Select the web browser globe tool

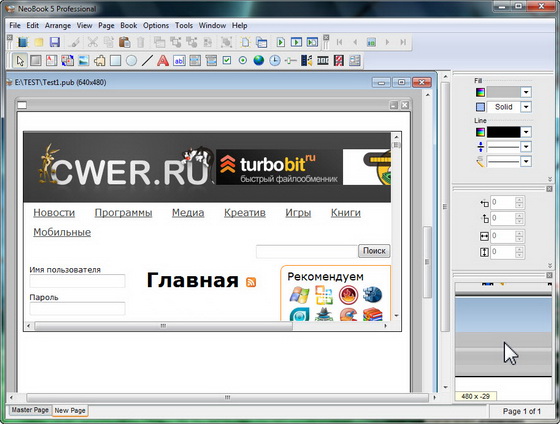259,60
